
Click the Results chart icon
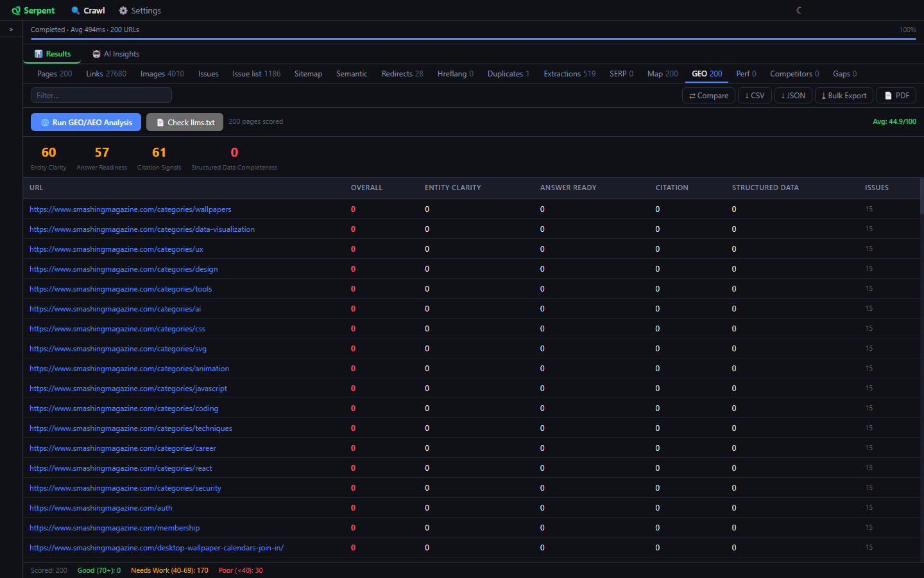pos(38,54)
